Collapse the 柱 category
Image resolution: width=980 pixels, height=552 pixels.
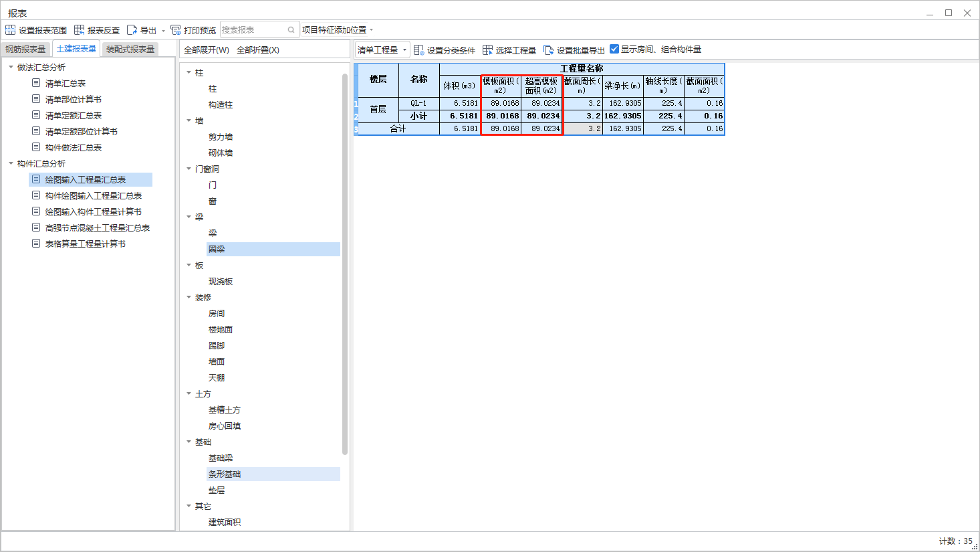tap(189, 72)
